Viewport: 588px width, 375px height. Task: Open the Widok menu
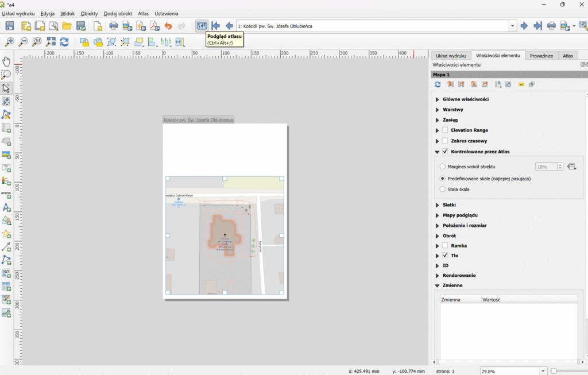(x=67, y=13)
